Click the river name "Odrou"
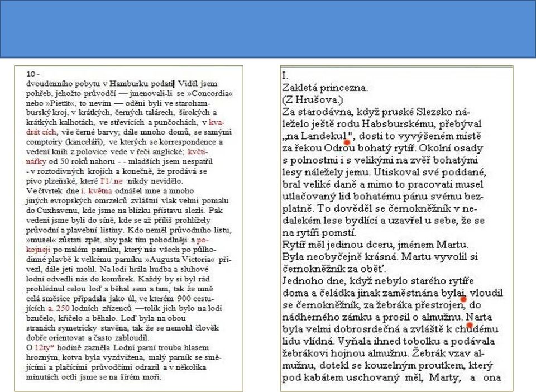 click(x=339, y=149)
